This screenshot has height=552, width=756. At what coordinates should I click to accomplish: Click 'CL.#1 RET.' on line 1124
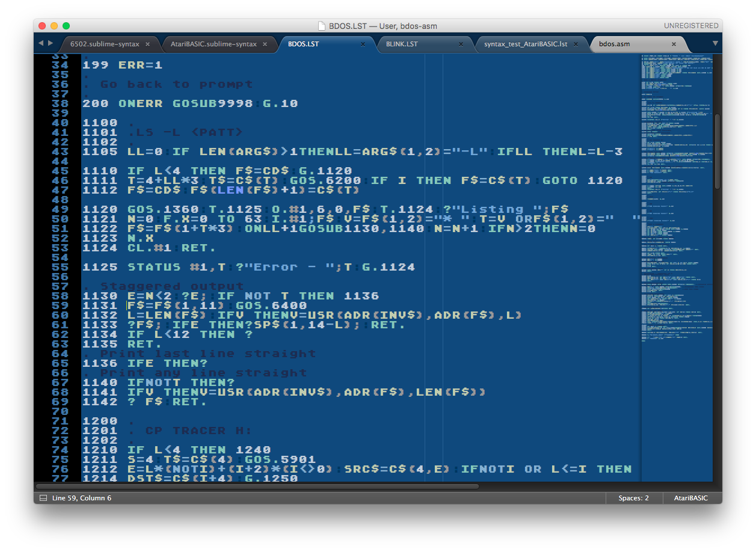[x=171, y=248]
